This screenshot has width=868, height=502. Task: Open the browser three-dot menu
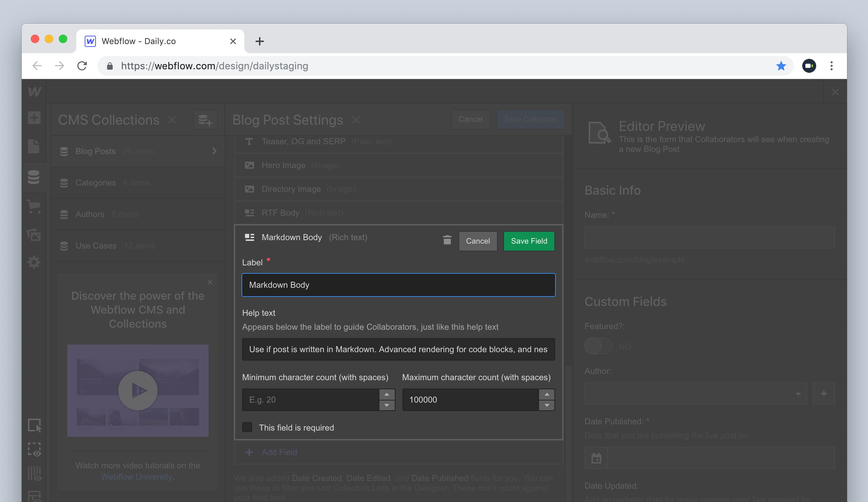(832, 66)
